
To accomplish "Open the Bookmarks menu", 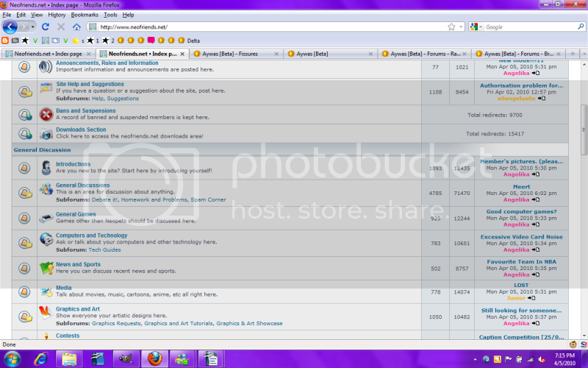I will coord(85,15).
